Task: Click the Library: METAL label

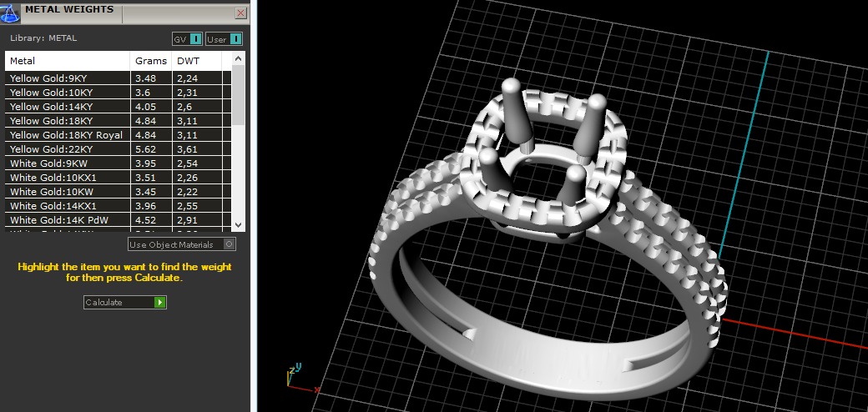Action: [x=43, y=38]
